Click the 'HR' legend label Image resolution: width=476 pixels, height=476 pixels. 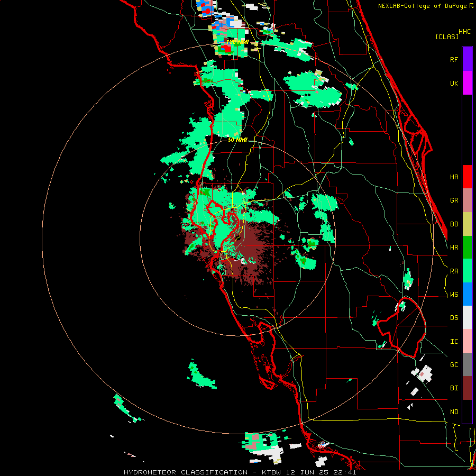click(454, 248)
